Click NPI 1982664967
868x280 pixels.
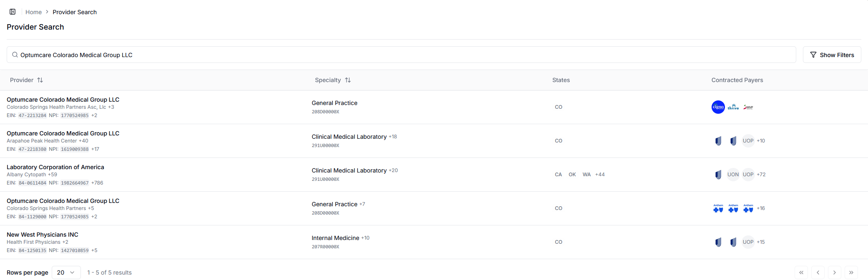[75, 183]
